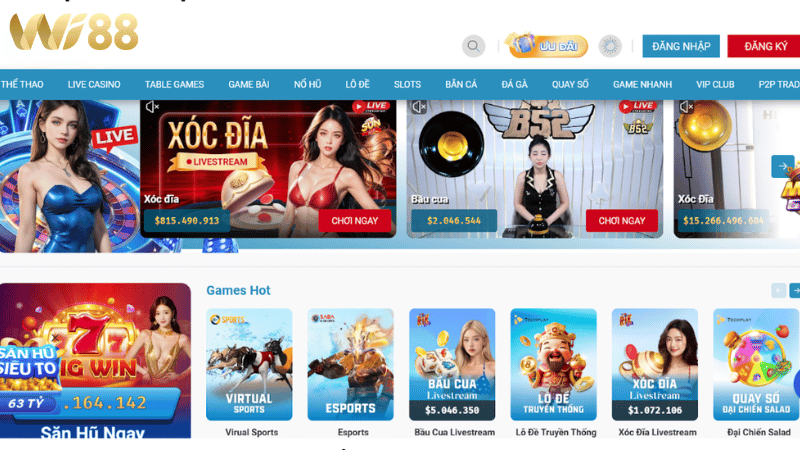The width and height of the screenshot is (800, 450).
Task: Open the Esports game thumbnail
Action: (351, 364)
